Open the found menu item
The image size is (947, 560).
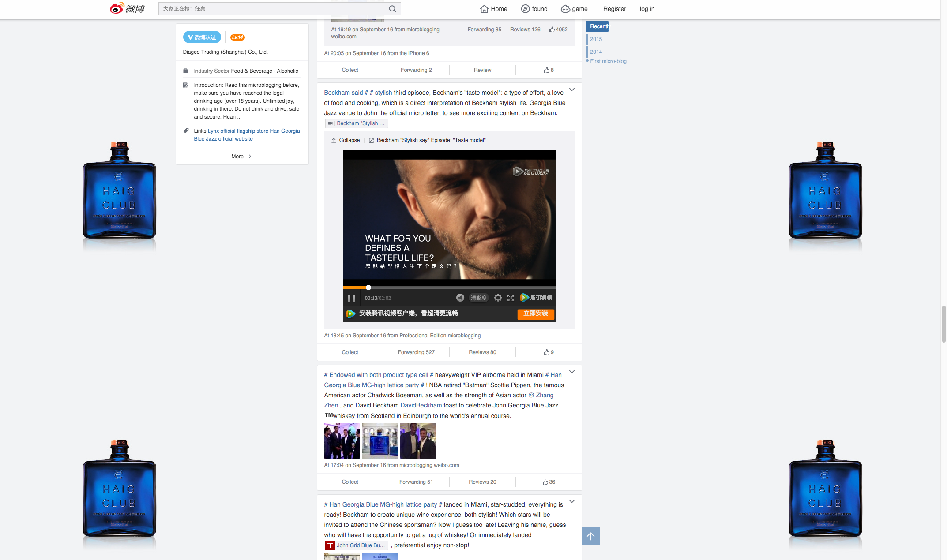(x=534, y=9)
